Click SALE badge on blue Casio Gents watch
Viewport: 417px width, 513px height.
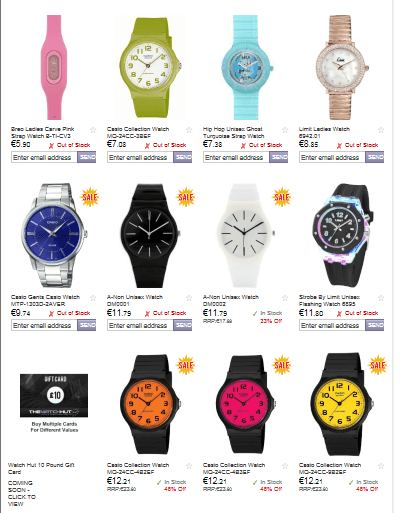[x=90, y=197]
